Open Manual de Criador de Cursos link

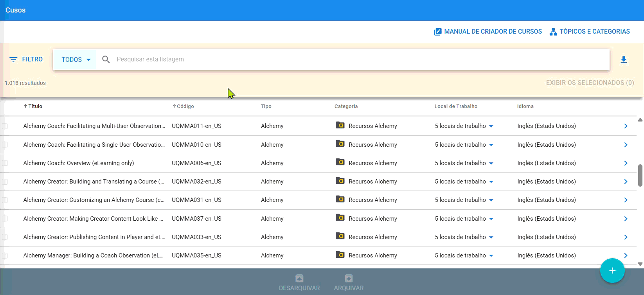488,32
